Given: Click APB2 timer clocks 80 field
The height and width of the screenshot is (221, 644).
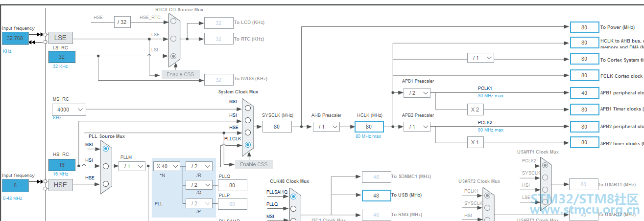Looking at the screenshot, I should [584, 143].
